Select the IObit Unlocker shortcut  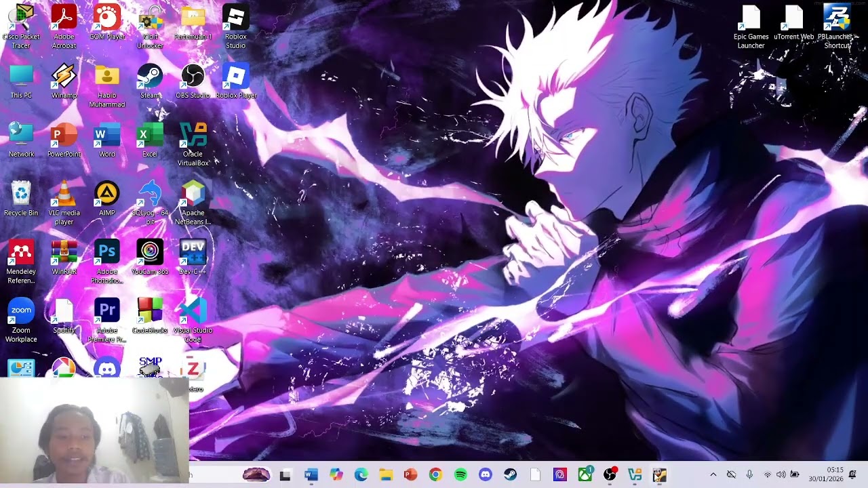tap(150, 27)
